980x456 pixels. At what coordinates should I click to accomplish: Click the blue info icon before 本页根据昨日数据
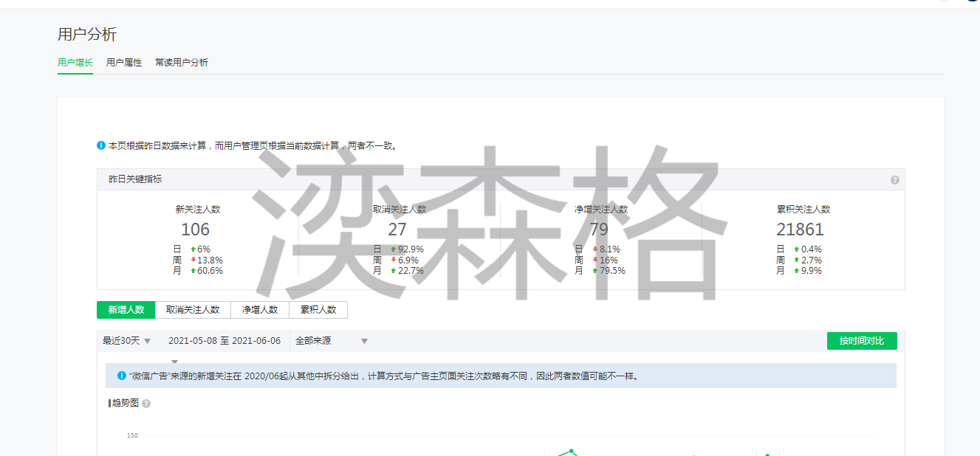[101, 146]
